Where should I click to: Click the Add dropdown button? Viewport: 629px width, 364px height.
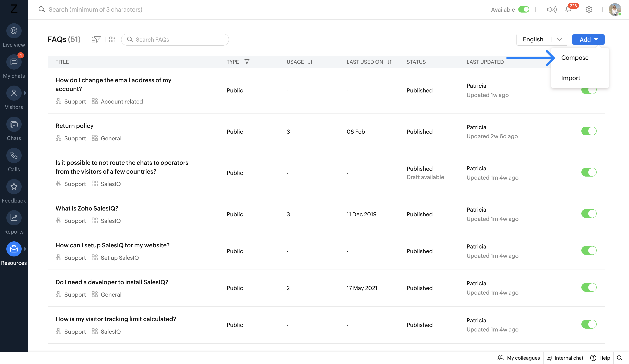[588, 40]
